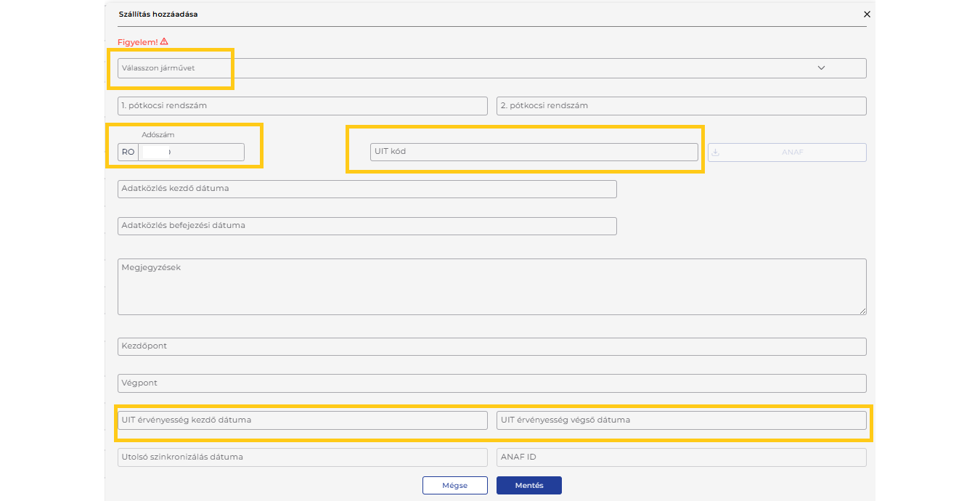
Task: Open the Adatközlés kezdő dátuma field
Action: tap(367, 189)
